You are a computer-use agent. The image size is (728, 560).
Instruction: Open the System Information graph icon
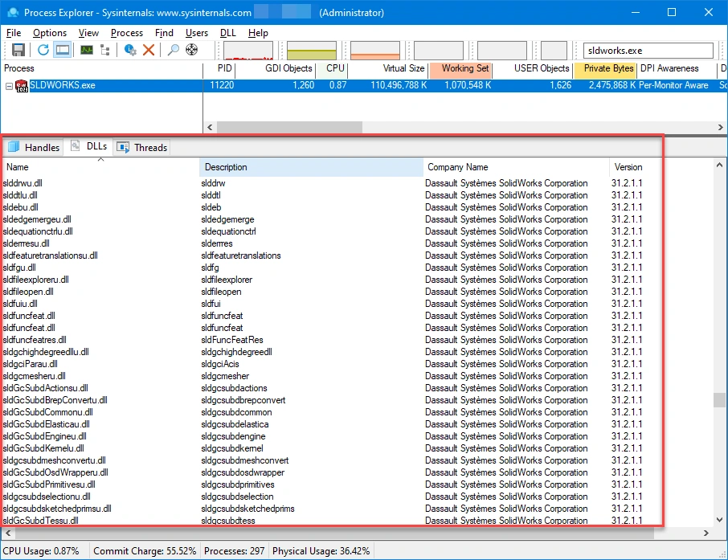point(87,50)
